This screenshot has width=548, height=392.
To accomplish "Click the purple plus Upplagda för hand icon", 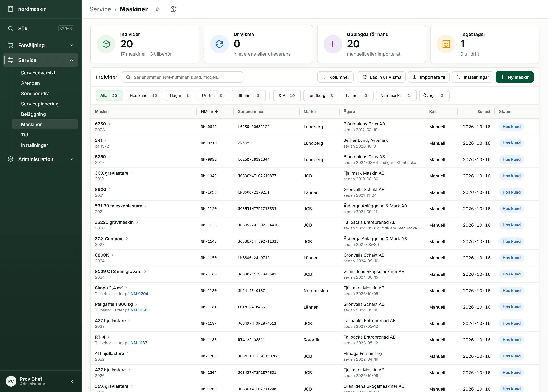I will coord(333,44).
